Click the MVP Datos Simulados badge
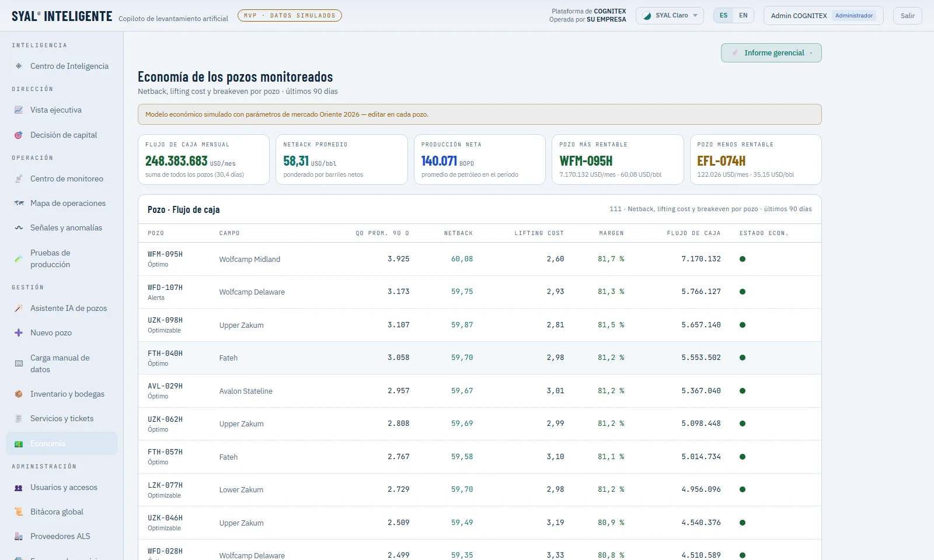The image size is (934, 560). click(x=290, y=16)
